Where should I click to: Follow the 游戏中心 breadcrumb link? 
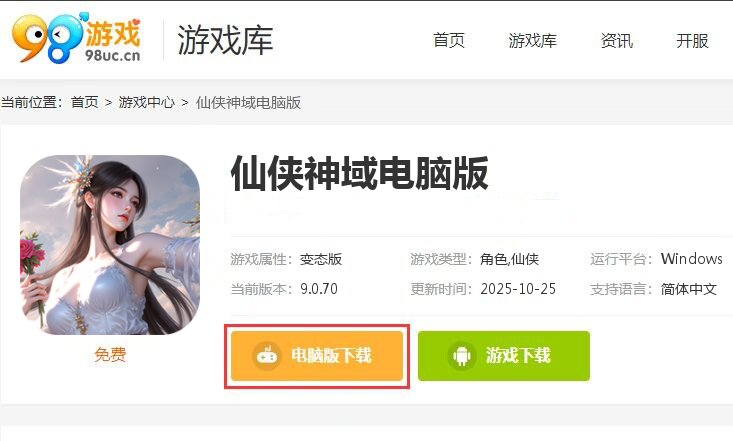(x=146, y=102)
